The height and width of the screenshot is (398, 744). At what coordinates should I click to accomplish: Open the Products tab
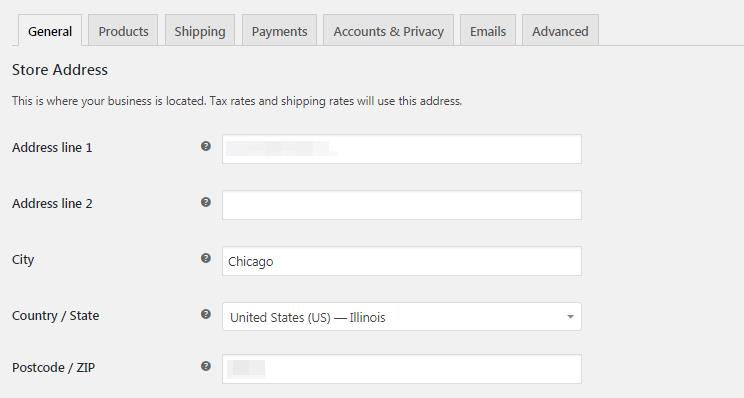[x=123, y=30]
